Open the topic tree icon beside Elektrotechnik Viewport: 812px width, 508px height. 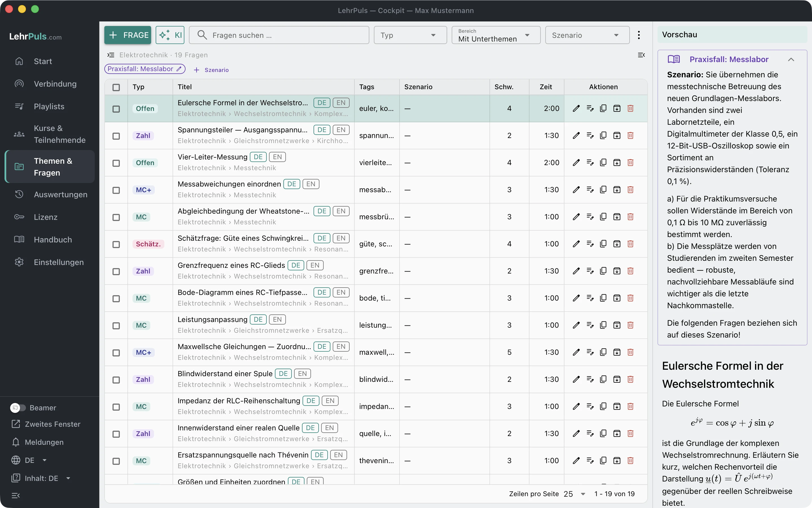coord(111,55)
